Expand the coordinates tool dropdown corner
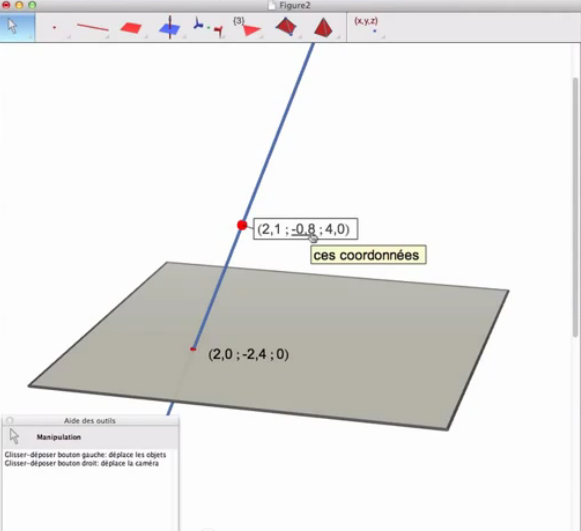 click(383, 37)
